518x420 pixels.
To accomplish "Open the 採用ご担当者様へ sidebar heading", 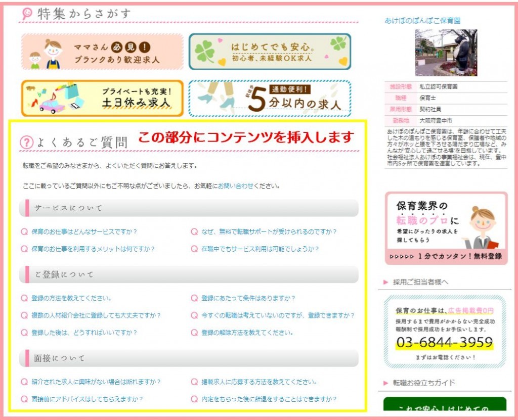I will click(x=420, y=282).
